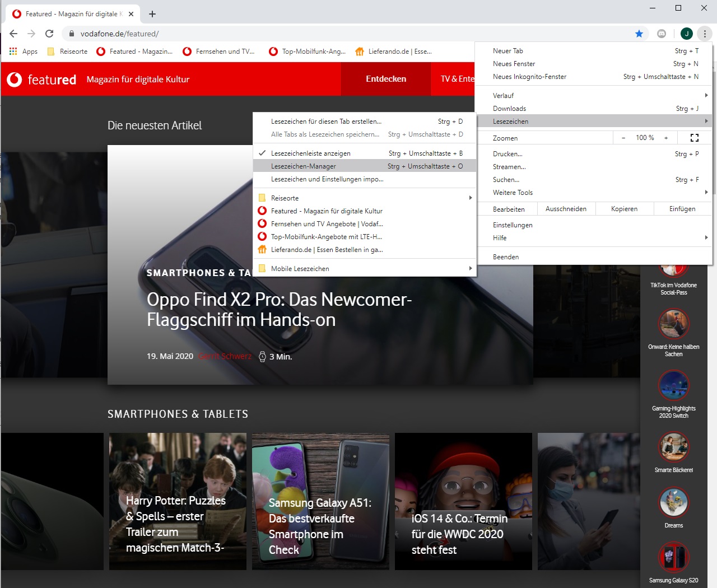Open Downloads from the menu
Viewport: 717px width, 588px height.
pos(594,109)
